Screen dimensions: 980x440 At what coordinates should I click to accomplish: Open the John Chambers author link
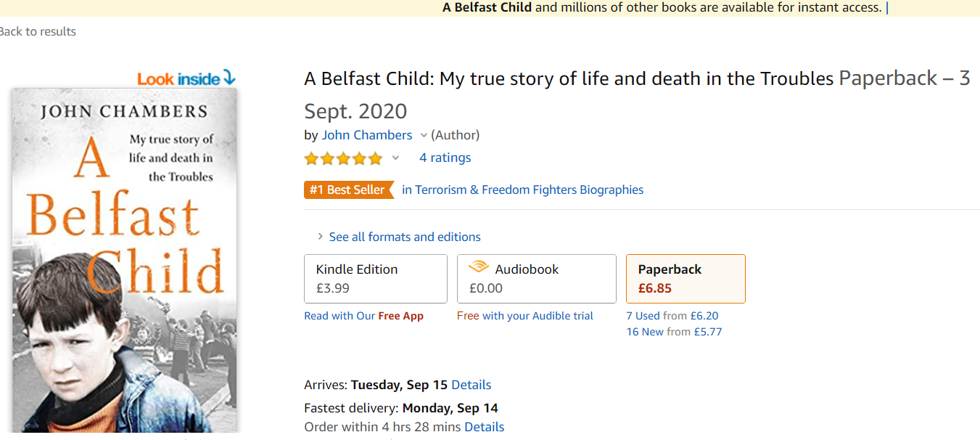pos(367,135)
